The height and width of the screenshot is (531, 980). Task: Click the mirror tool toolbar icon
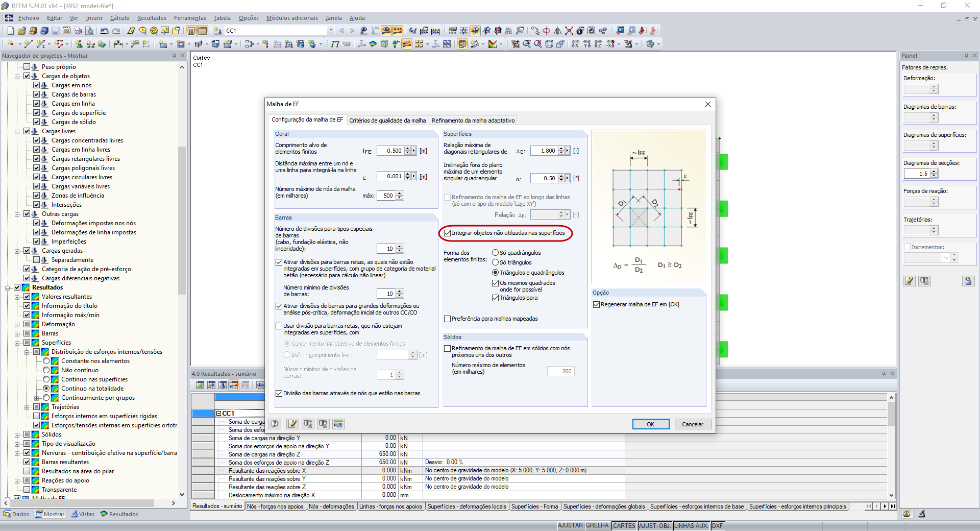(557, 31)
